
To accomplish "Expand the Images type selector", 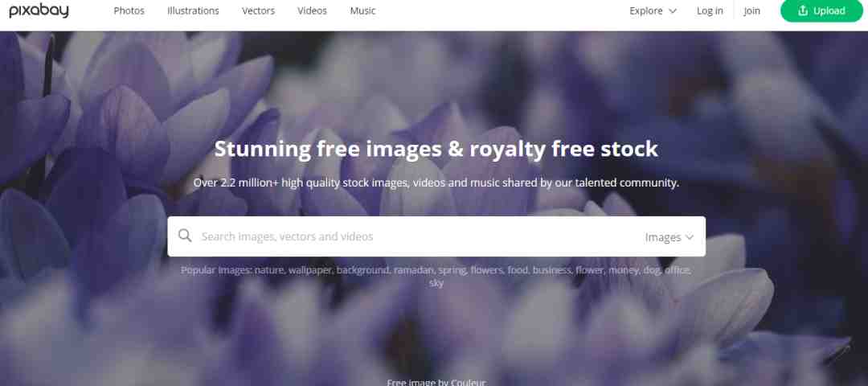I will point(669,237).
